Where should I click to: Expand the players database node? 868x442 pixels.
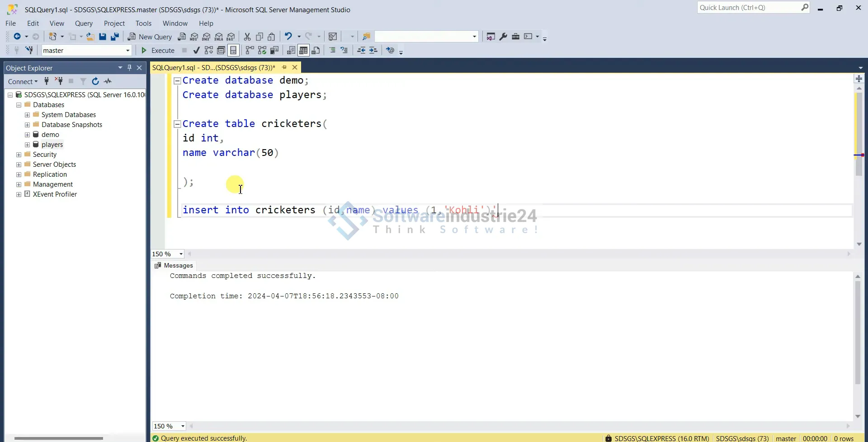pyautogui.click(x=27, y=145)
